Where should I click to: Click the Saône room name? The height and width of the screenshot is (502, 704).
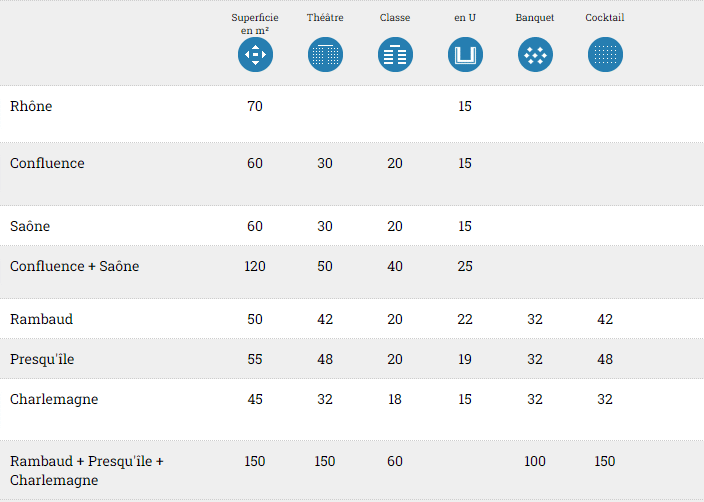pyautogui.click(x=30, y=226)
